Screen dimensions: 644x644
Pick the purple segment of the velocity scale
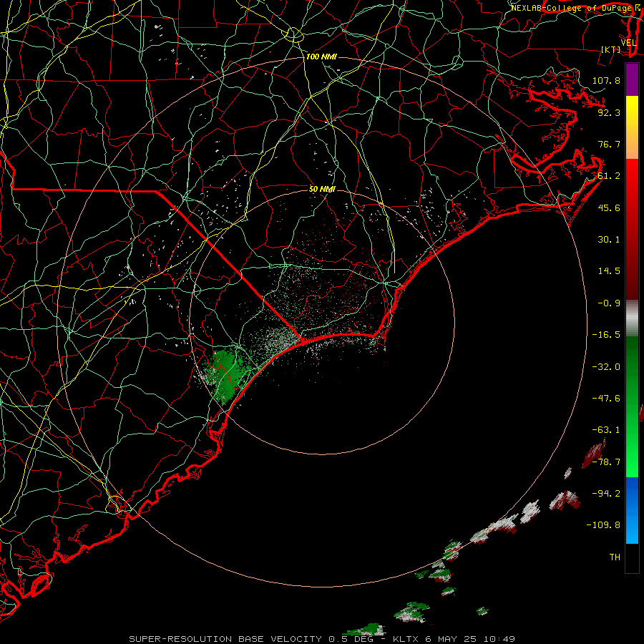tap(632, 80)
